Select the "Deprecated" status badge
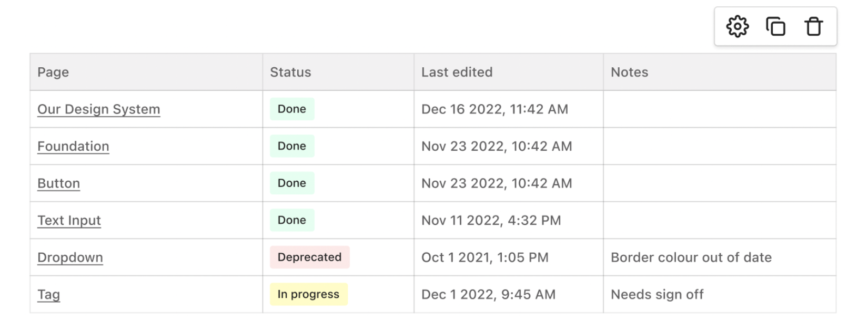Viewport: 868px width, 331px height. (x=309, y=257)
